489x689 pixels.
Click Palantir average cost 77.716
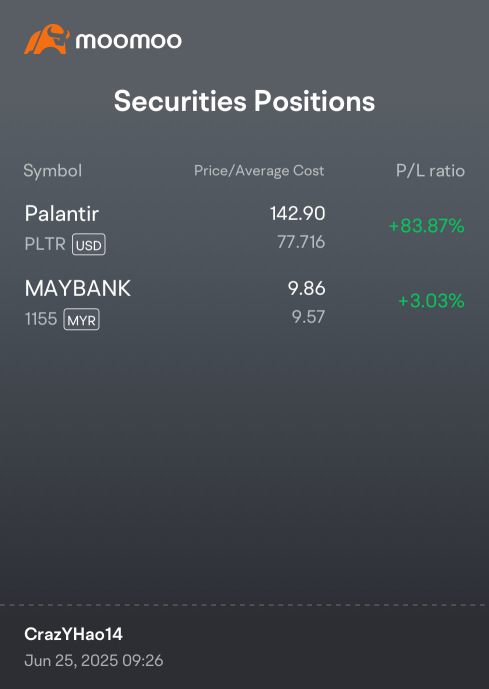(301, 242)
